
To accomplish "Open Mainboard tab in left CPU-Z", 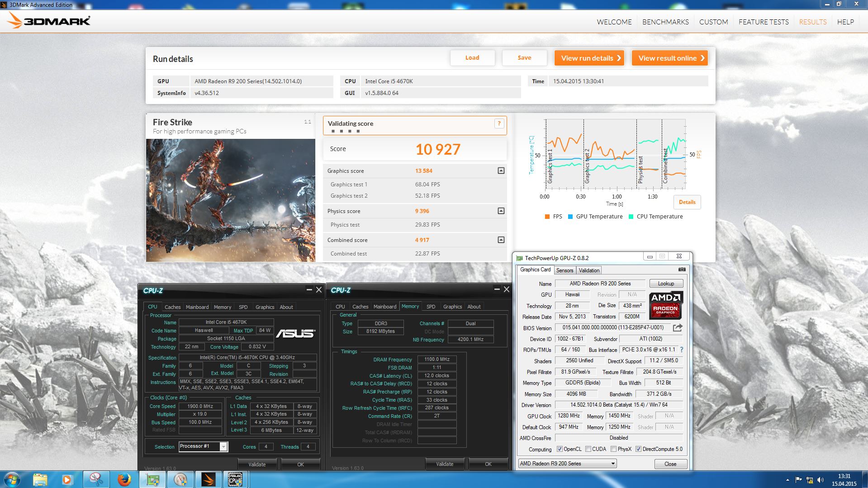I will point(197,307).
